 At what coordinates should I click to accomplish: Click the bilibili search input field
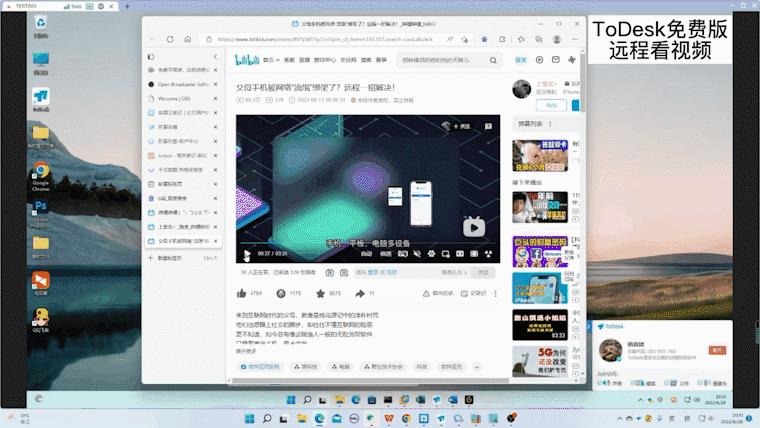[442, 60]
